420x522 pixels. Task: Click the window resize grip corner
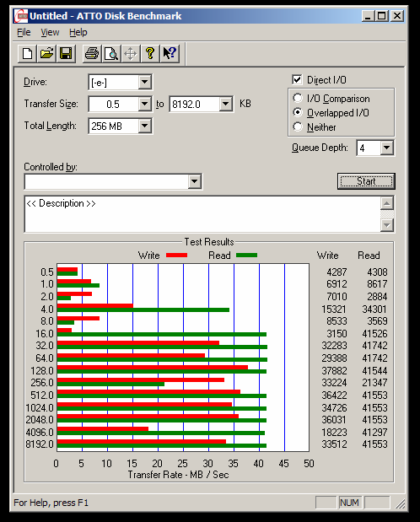pyautogui.click(x=400, y=503)
